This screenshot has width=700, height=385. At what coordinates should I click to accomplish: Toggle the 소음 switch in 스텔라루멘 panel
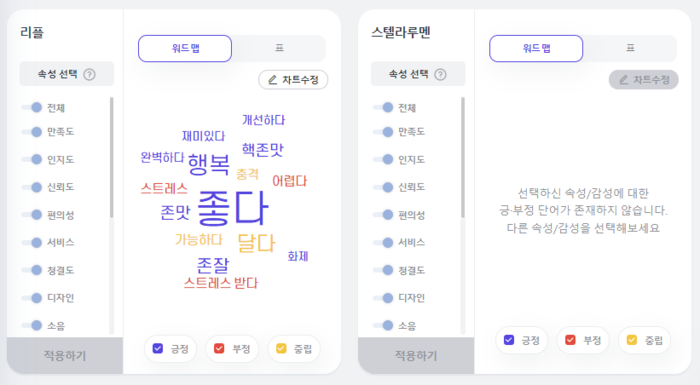point(383,326)
